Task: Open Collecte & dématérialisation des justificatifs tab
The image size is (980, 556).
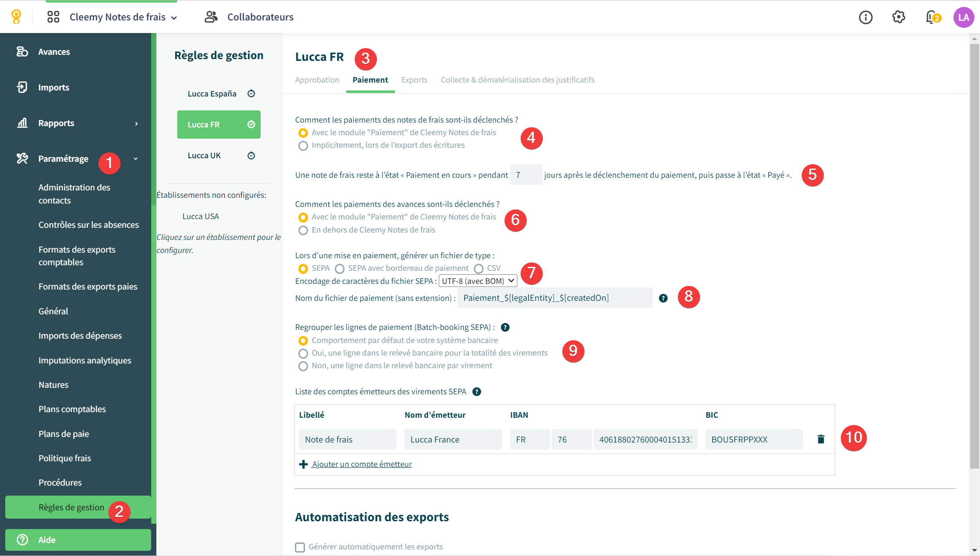Action: tap(517, 80)
